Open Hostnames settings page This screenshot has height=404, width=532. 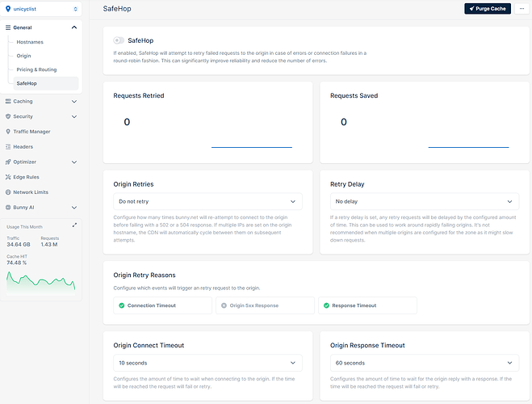tap(30, 42)
